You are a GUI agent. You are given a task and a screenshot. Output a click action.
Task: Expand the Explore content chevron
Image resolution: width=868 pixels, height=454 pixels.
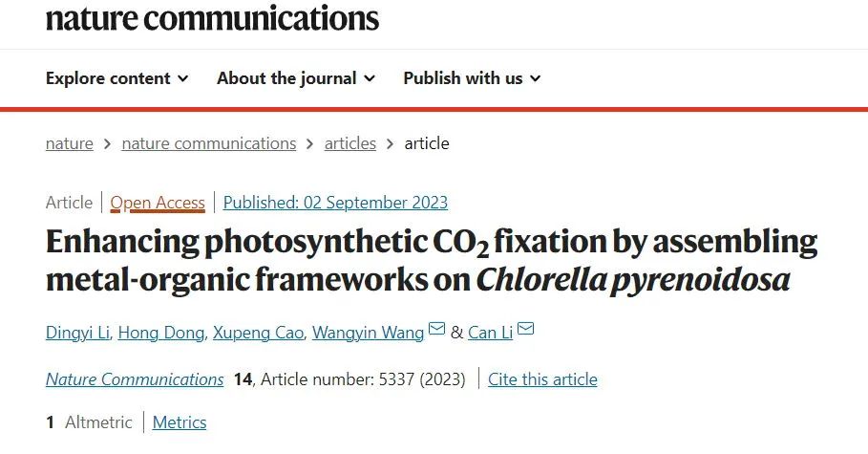click(182, 78)
